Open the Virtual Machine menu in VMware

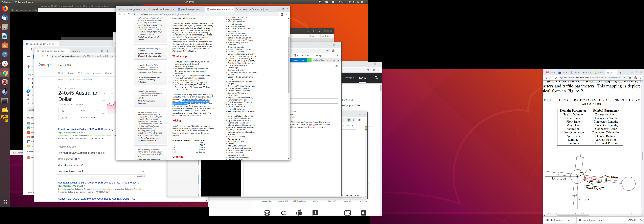[x=23, y=10]
